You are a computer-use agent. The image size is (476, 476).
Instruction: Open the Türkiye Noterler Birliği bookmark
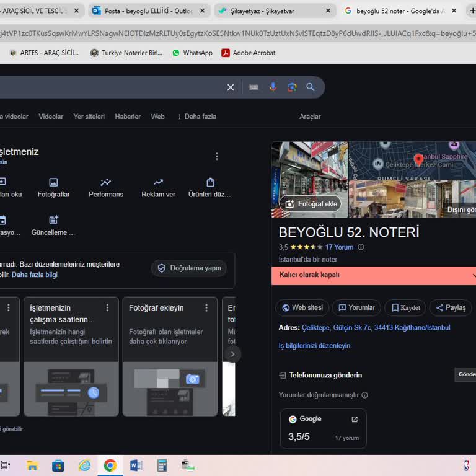126,53
